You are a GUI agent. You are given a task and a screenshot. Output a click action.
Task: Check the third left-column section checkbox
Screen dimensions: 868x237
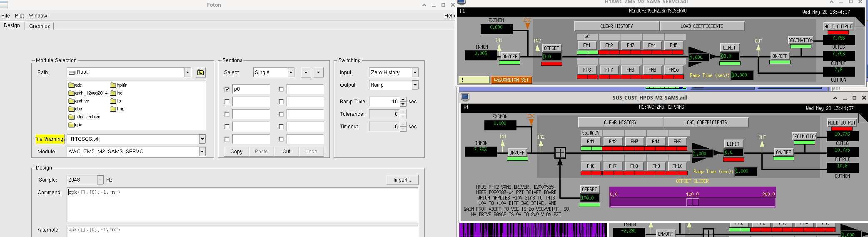[227, 114]
